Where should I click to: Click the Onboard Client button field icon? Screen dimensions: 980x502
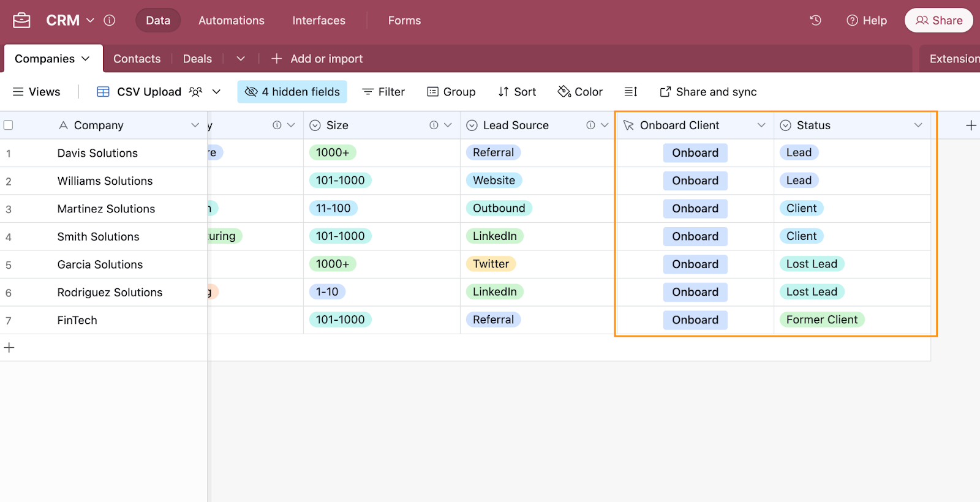tap(628, 125)
